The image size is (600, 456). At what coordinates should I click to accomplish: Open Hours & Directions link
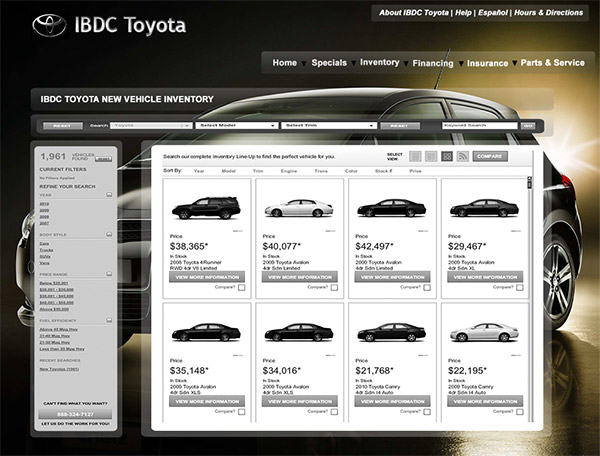(548, 13)
